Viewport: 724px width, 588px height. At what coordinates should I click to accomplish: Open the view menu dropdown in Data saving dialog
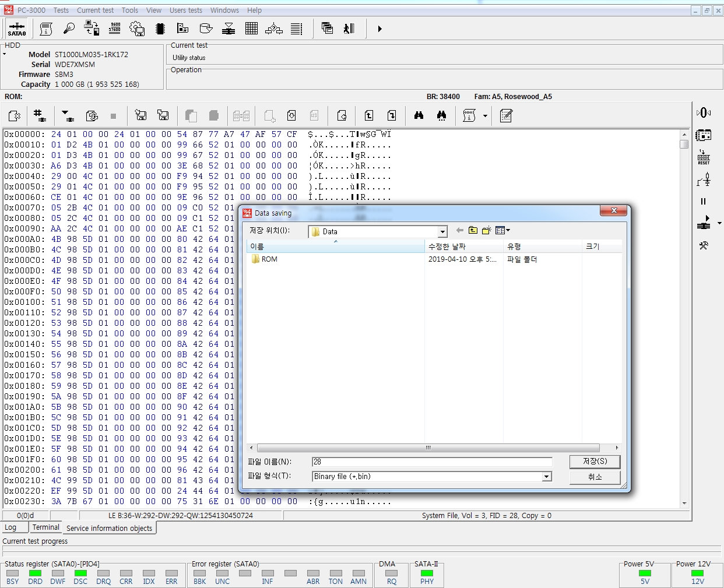502,230
